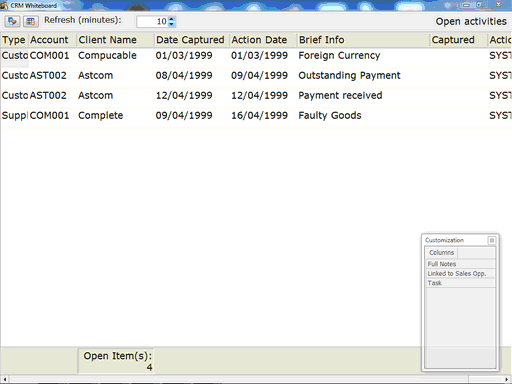
Task: Sort by the Account column header
Action: click(52, 40)
